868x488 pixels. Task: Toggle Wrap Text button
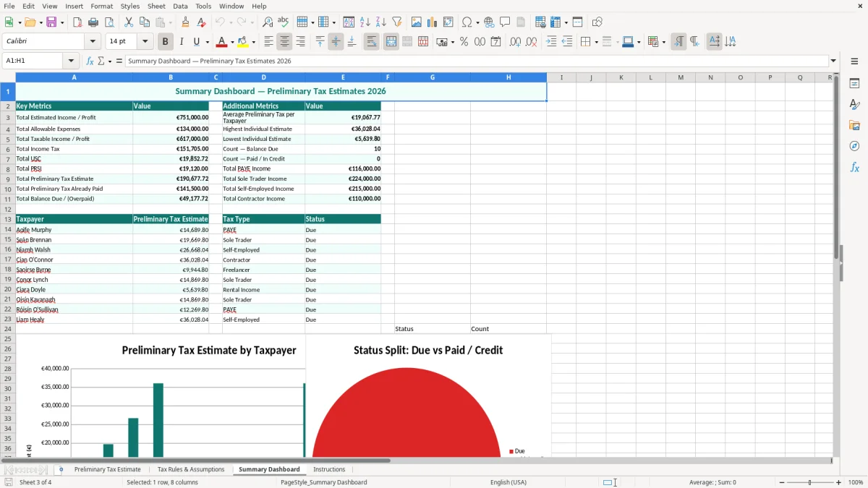(x=371, y=42)
